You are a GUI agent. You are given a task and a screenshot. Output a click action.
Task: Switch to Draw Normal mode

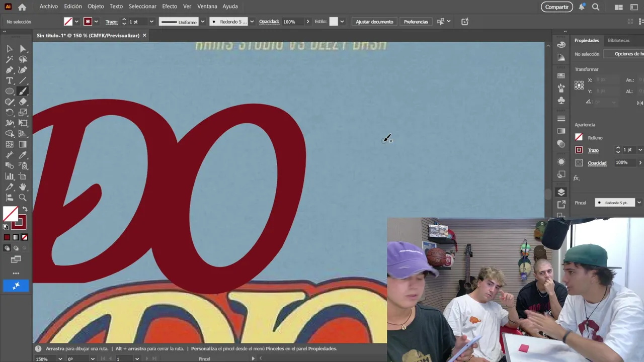[7, 248]
